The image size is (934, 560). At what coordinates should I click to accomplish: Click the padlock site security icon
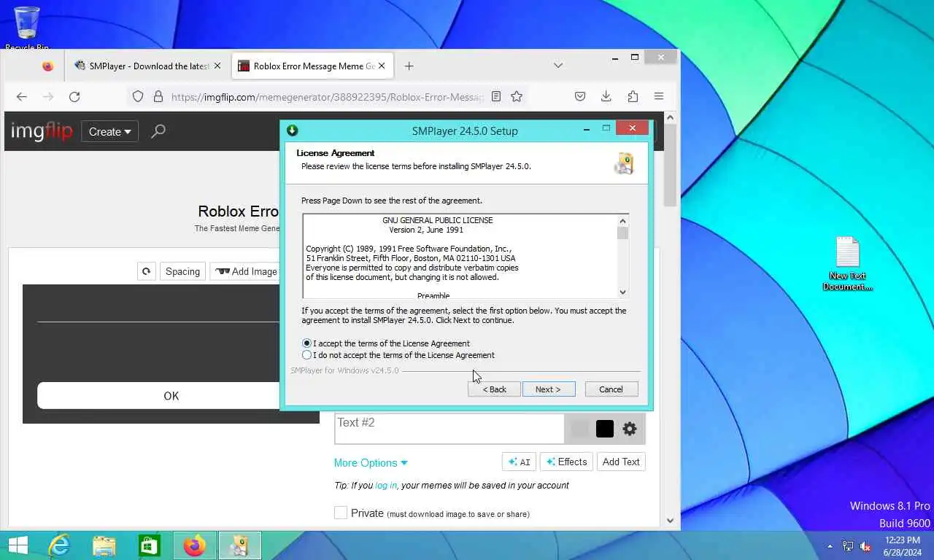pyautogui.click(x=158, y=96)
